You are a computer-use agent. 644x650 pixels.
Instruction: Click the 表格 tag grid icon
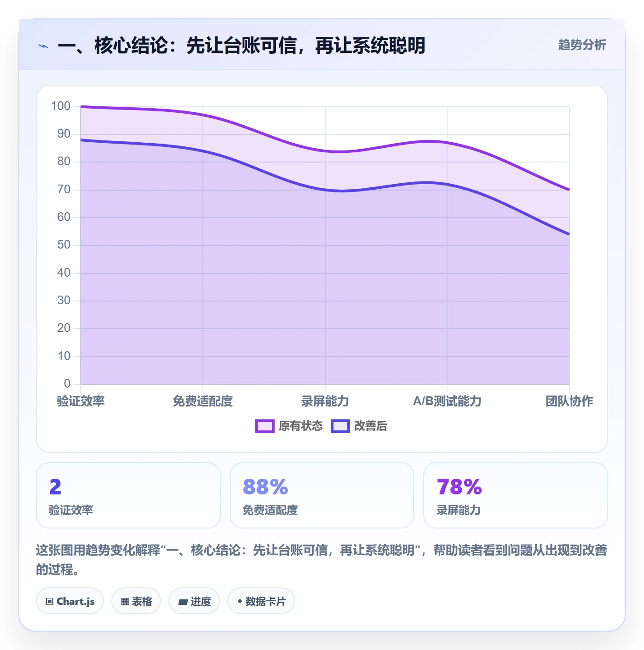pyautogui.click(x=125, y=602)
